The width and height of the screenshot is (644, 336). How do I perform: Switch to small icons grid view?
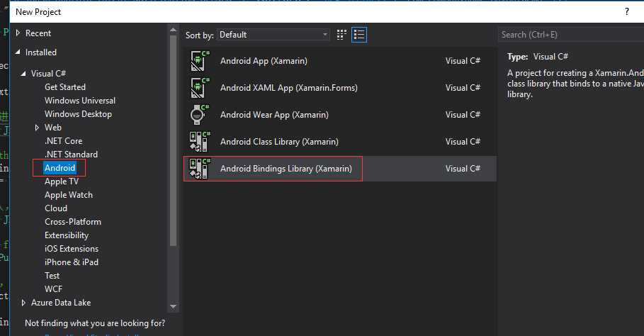[341, 35]
